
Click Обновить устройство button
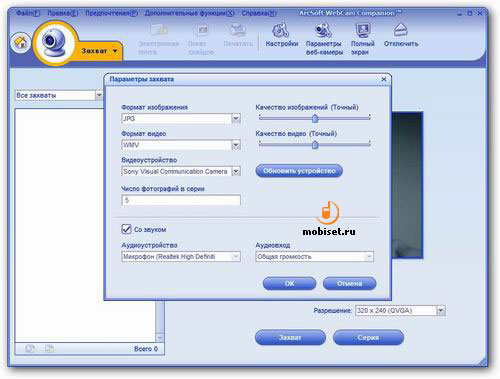[299, 171]
